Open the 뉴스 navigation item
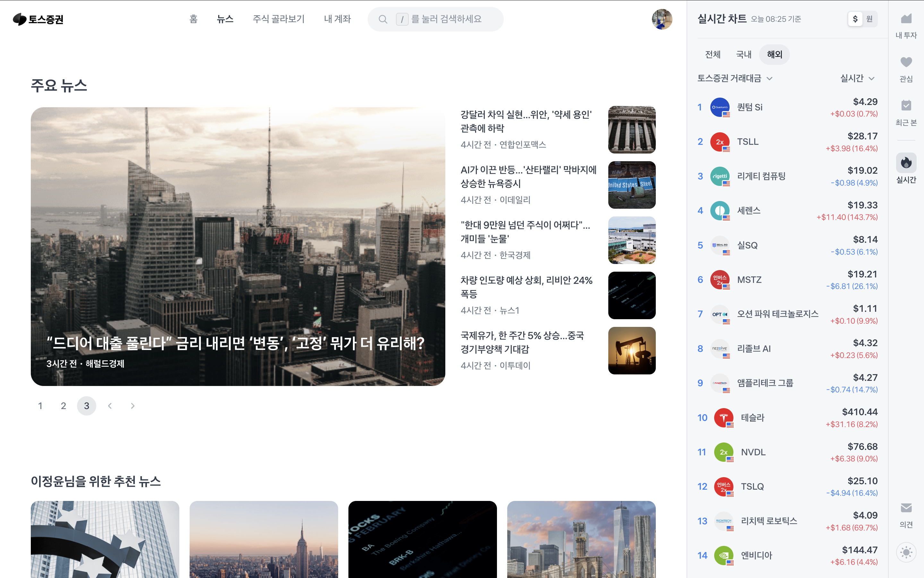The height and width of the screenshot is (578, 924). 225,19
